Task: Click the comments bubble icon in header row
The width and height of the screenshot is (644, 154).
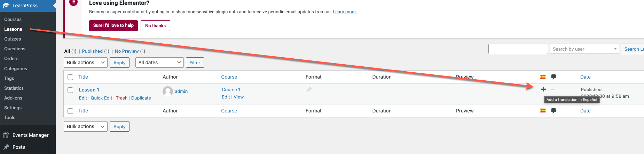Action: tap(553, 77)
